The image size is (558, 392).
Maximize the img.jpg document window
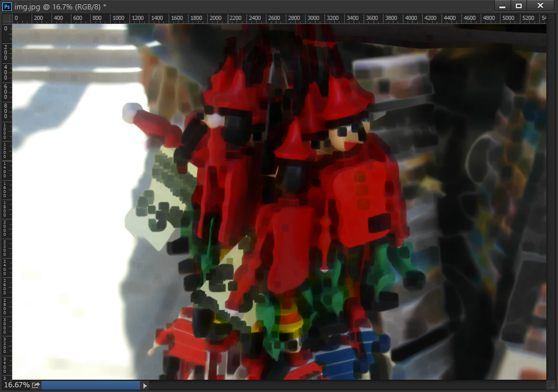[x=519, y=6]
